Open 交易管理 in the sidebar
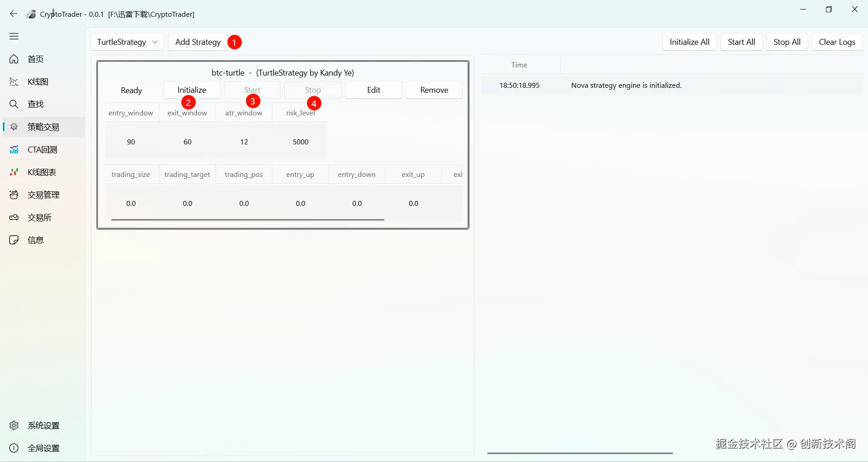 click(x=43, y=195)
